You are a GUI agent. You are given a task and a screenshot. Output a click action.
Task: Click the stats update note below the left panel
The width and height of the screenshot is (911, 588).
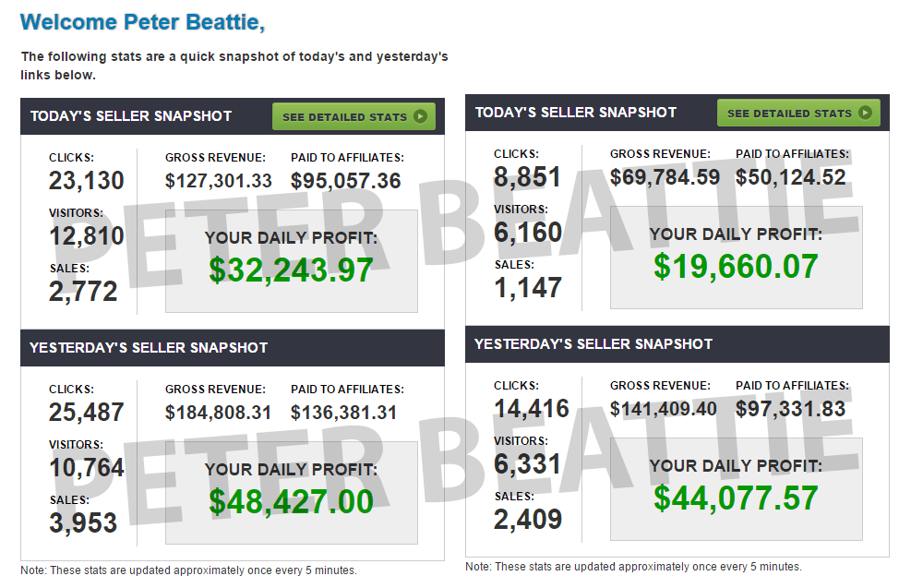(188, 570)
